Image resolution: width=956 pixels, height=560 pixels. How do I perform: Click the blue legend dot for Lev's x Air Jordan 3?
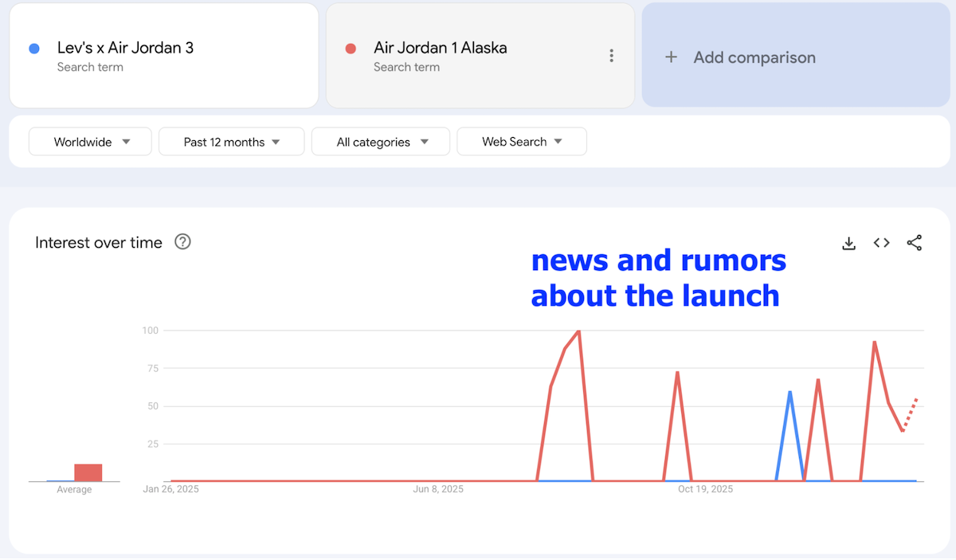tap(34, 49)
